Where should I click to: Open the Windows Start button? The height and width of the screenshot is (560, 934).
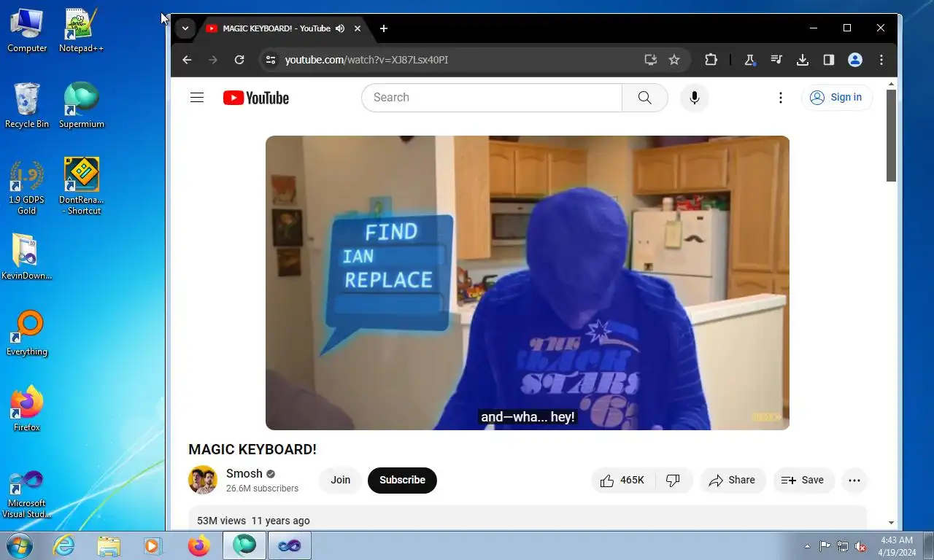point(20,545)
